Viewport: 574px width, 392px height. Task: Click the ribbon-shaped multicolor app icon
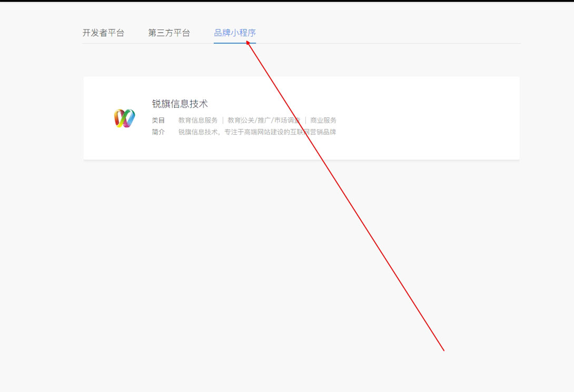click(124, 118)
